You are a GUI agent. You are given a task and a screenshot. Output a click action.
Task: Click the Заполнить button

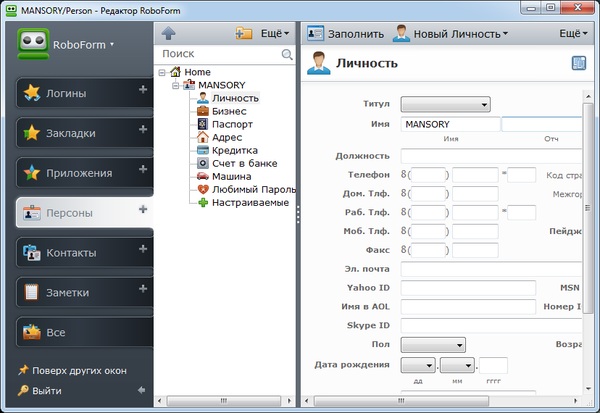point(346,33)
